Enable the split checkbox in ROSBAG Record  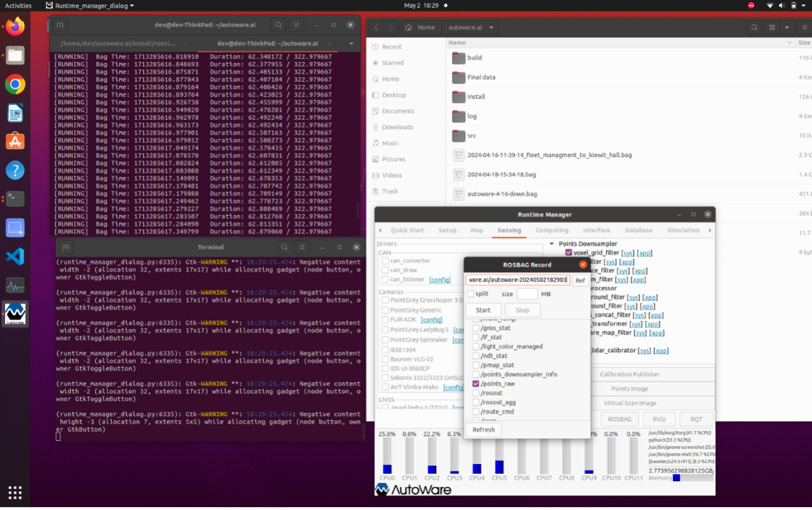point(471,294)
